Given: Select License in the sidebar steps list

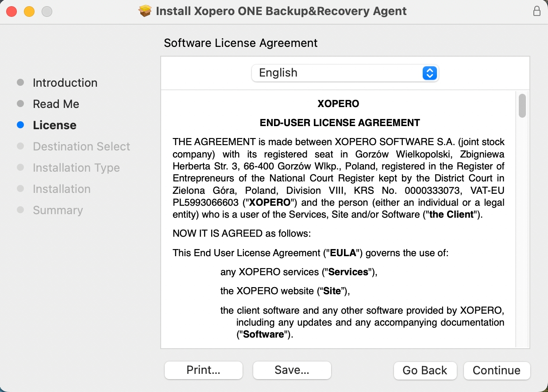Looking at the screenshot, I should tap(54, 125).
